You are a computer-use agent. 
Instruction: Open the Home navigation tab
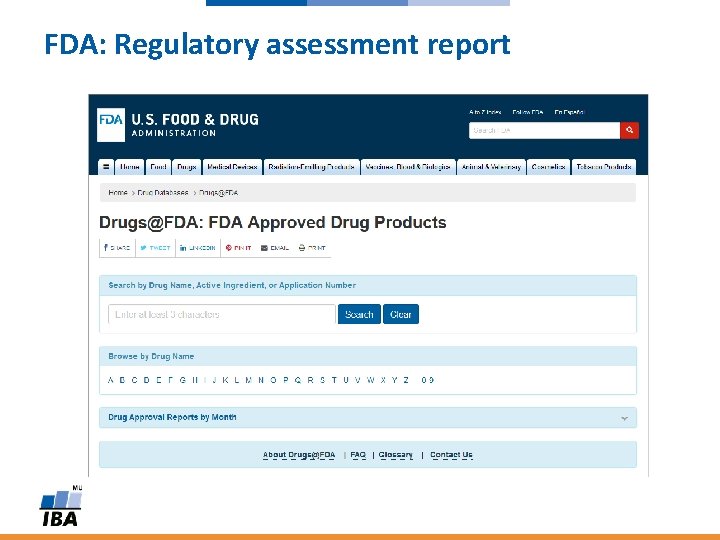pos(129,167)
